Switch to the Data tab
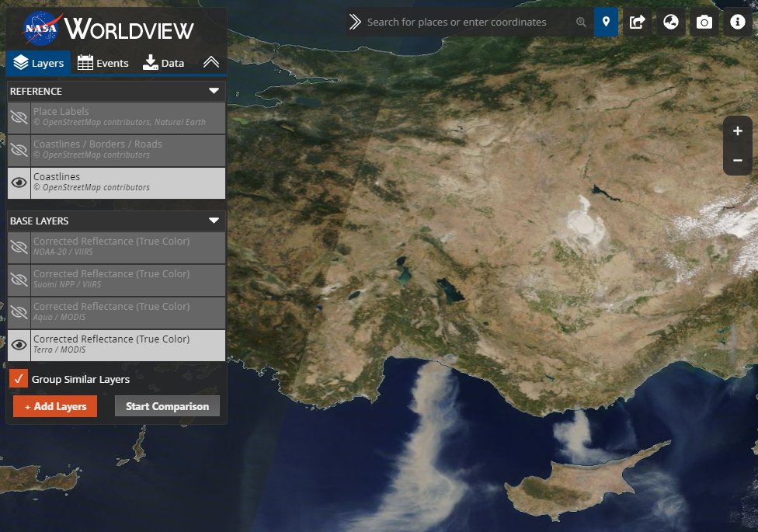The width and height of the screenshot is (758, 532). (x=163, y=63)
